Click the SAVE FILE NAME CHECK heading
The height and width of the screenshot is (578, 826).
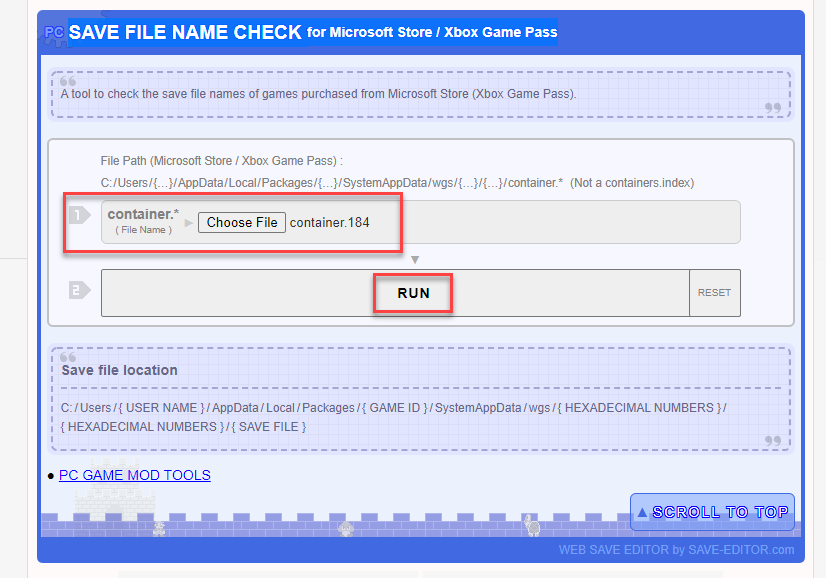(185, 32)
